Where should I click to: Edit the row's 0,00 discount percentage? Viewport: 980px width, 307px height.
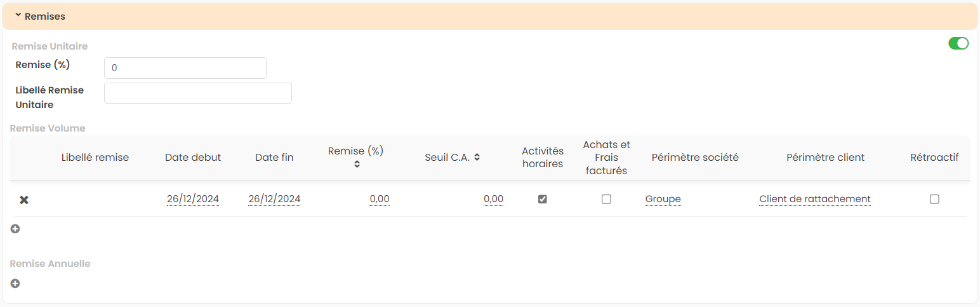[x=380, y=199]
